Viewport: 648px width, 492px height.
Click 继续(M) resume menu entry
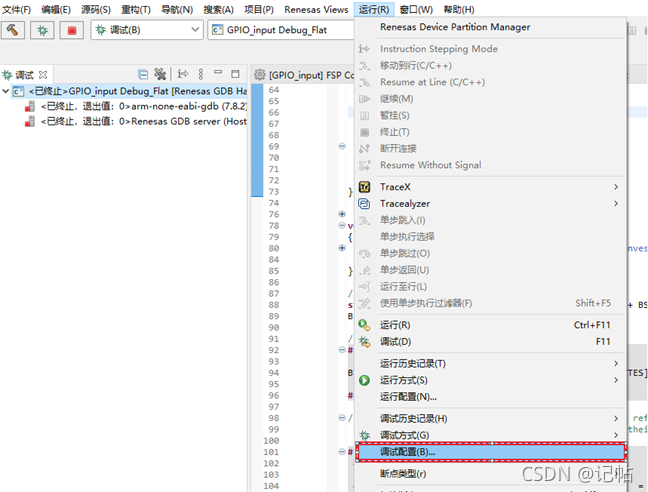click(491, 99)
